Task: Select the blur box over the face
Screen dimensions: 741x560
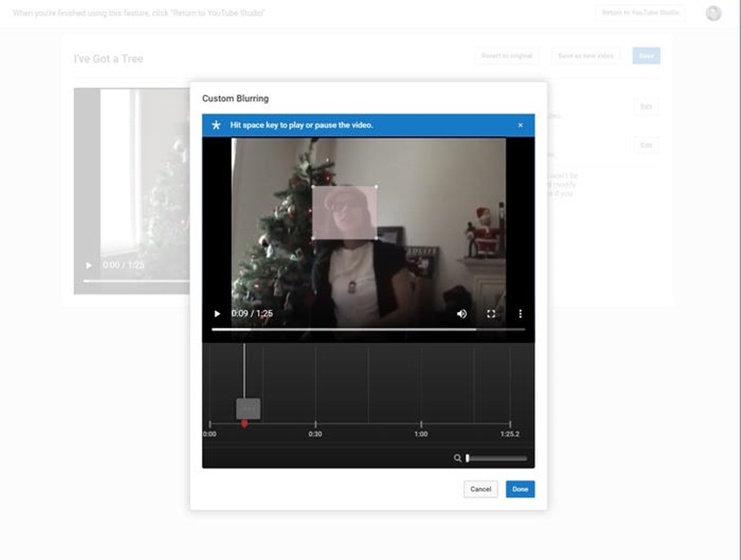Action: 345,212
